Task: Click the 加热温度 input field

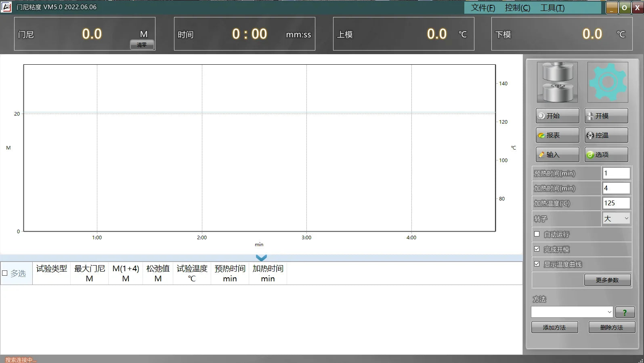Action: [x=616, y=203]
